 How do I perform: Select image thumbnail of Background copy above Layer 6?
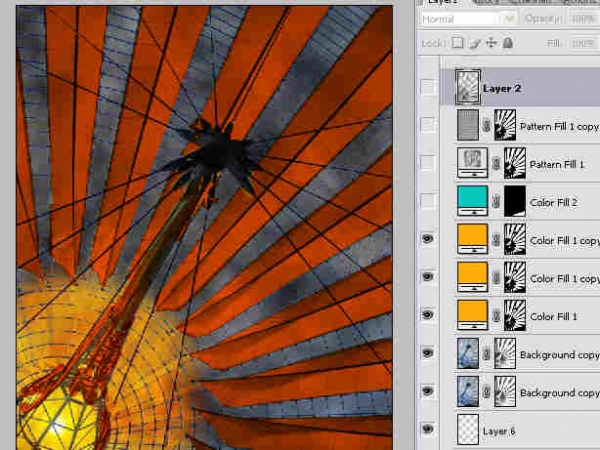468,391
